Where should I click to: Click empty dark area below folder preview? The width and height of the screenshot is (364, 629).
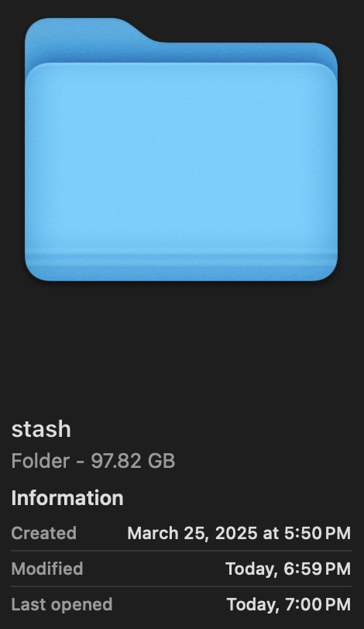[181, 345]
